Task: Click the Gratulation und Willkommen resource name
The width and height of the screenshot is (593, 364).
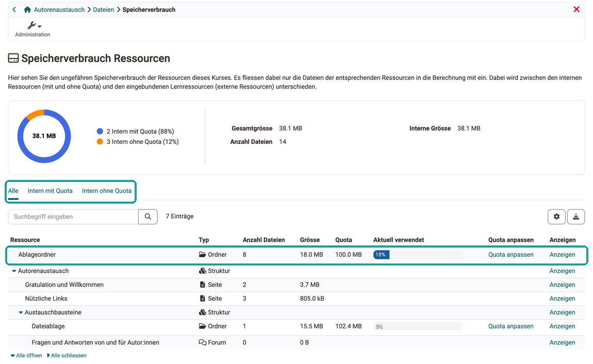Action: 64,285
